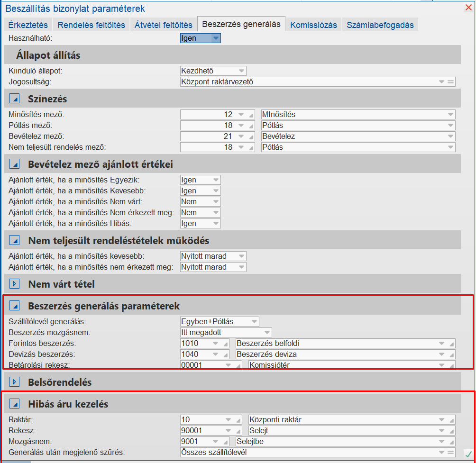Open the Komissiótér dropdown
The image size is (476, 463).
(441, 365)
